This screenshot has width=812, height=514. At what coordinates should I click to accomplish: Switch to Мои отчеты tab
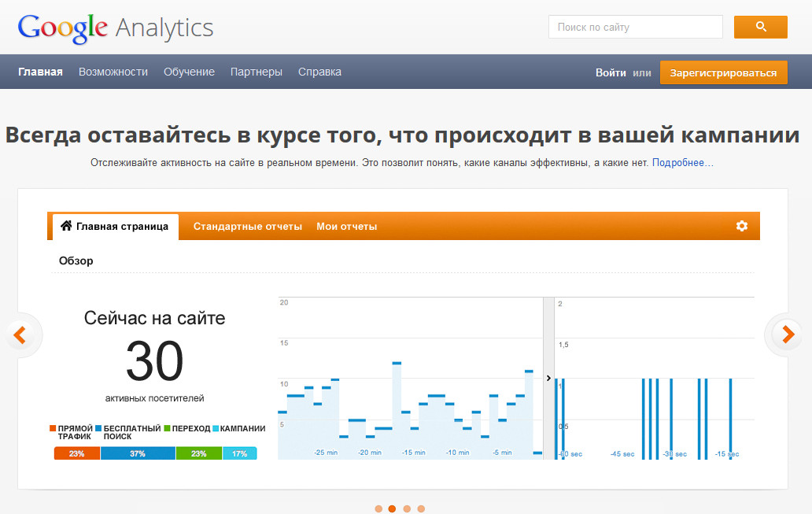[x=347, y=227]
